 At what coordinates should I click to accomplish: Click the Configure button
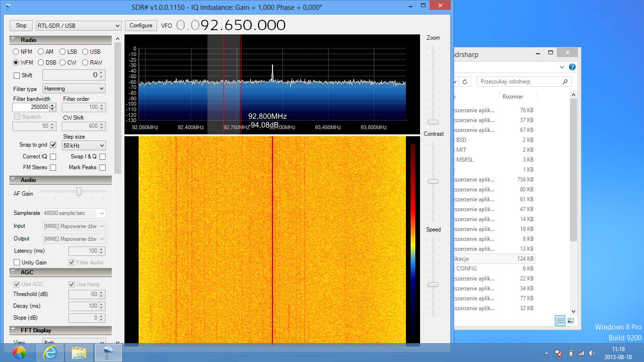(x=140, y=25)
